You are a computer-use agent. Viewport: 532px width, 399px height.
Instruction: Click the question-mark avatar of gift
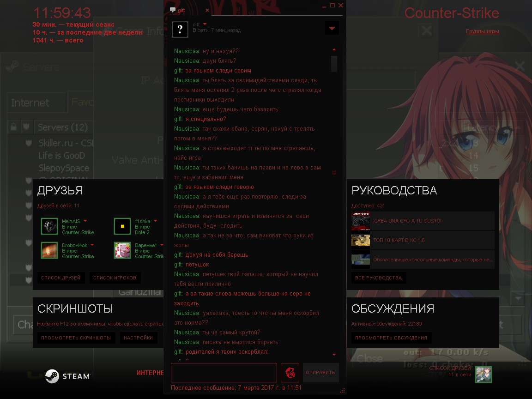click(180, 29)
